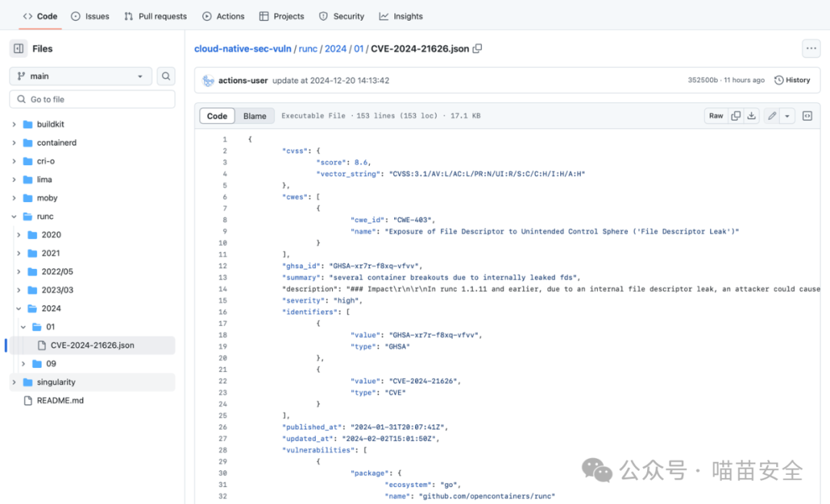Click line number 14 in code
The image size is (830, 504).
coord(223,289)
